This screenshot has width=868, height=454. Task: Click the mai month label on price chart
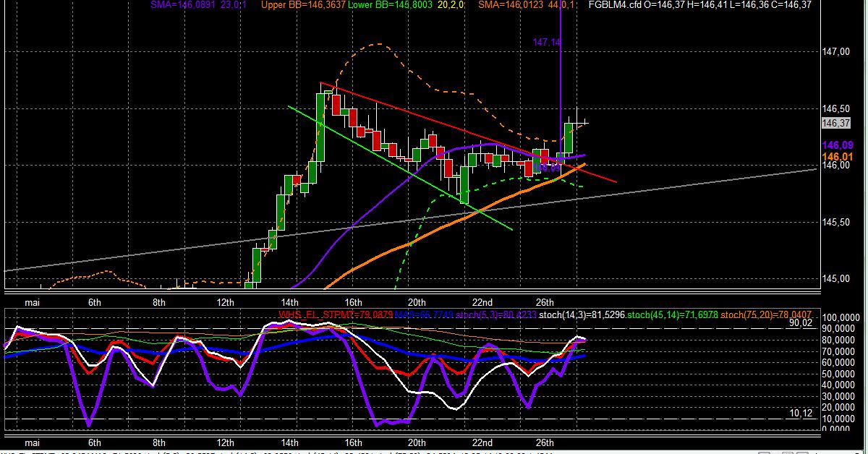(x=31, y=301)
